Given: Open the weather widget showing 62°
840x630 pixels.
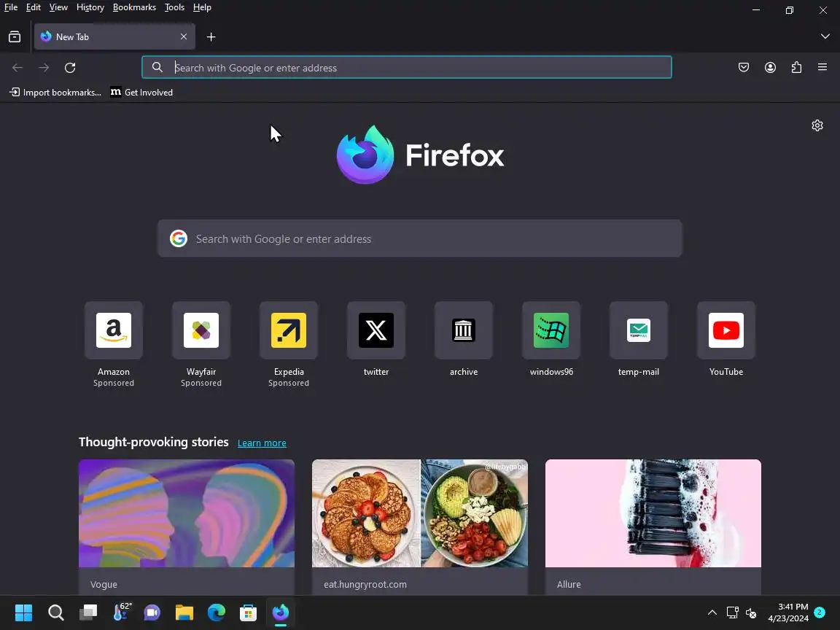Looking at the screenshot, I should pos(122,612).
